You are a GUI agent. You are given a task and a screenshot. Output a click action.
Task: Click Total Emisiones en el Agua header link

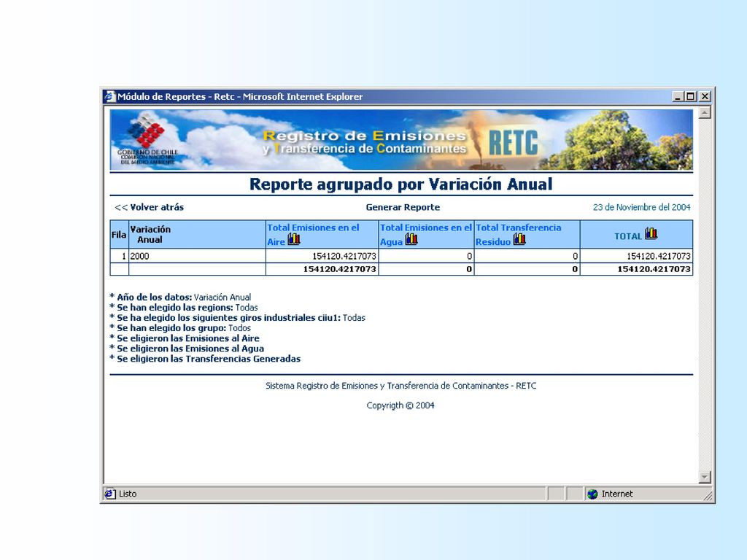(425, 234)
